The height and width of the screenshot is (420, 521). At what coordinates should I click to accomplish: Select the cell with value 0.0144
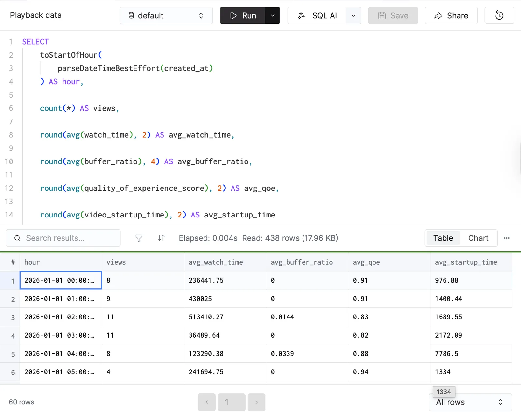tap(307, 317)
